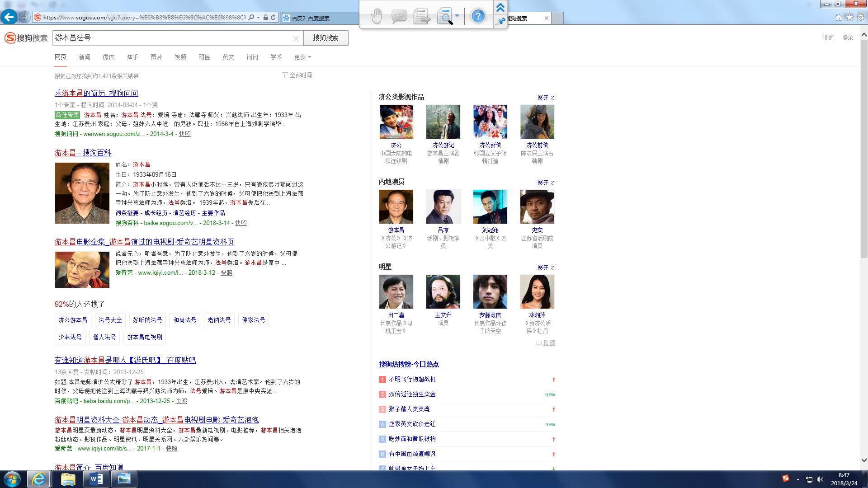Select the 微信 search category
Viewport: 868px width, 488px height.
[x=108, y=57]
